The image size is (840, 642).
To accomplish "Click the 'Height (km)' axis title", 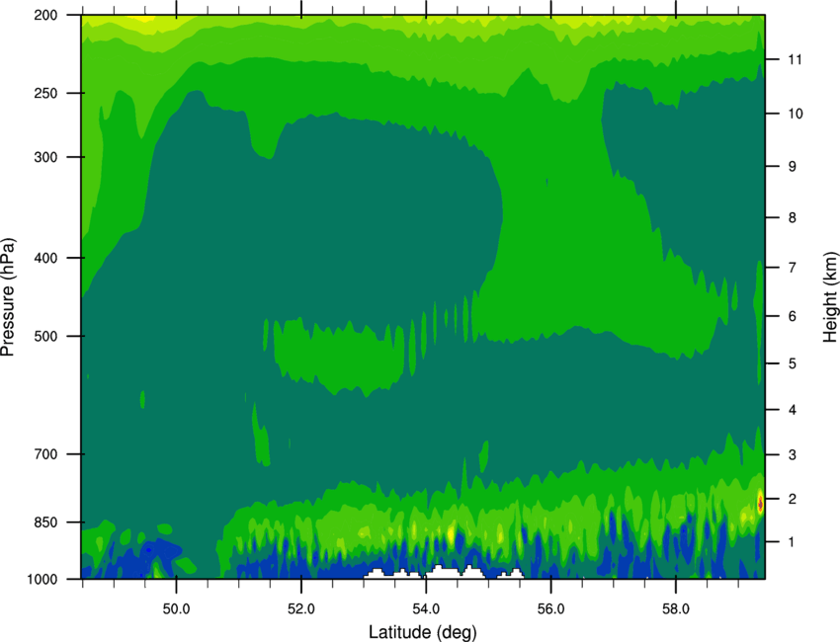I will (830, 297).
